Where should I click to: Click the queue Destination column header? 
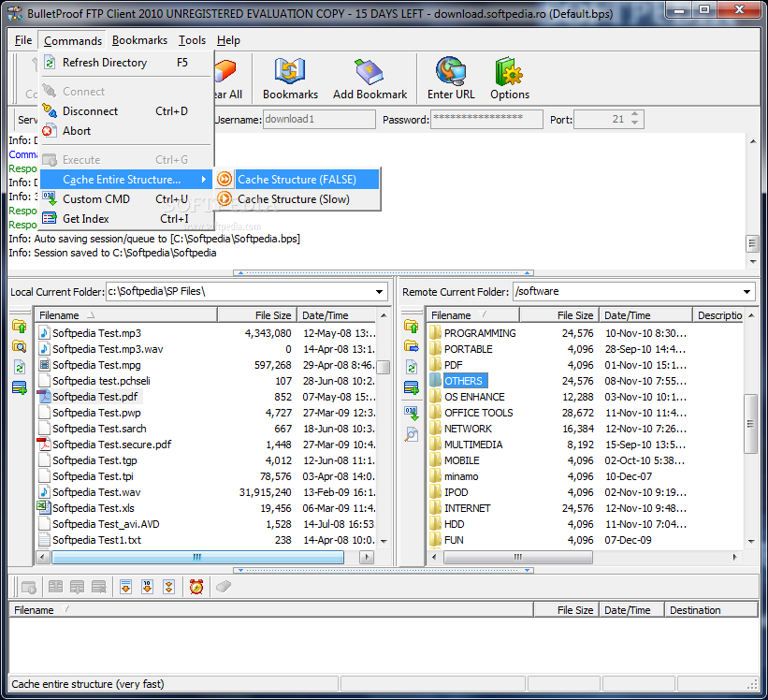point(711,610)
